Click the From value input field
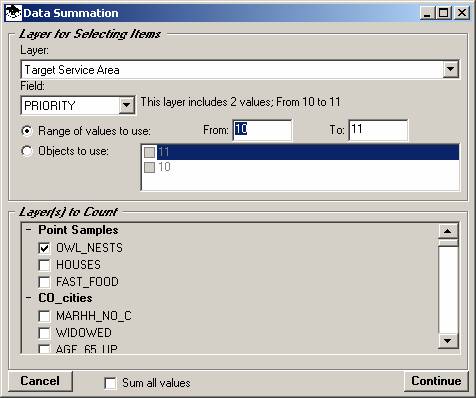This screenshot has width=476, height=398. click(x=262, y=130)
